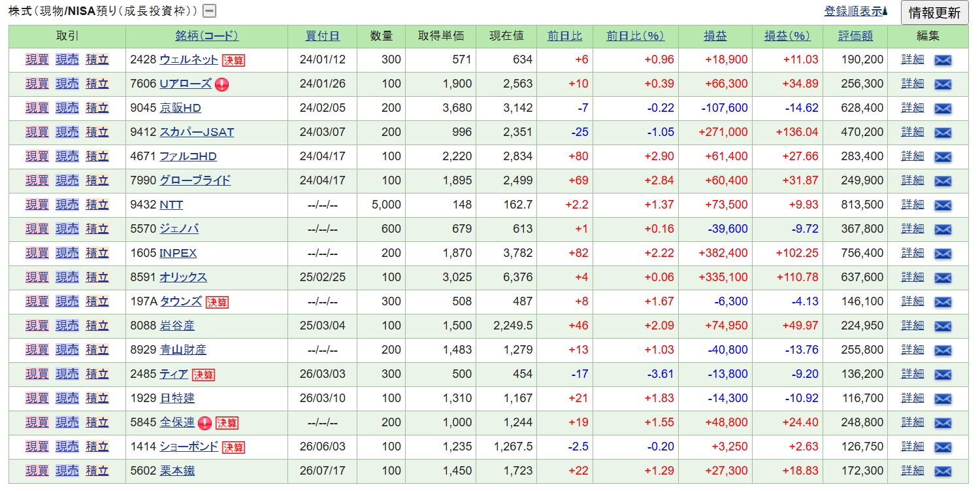Open the INPEX stock link

pos(178,253)
